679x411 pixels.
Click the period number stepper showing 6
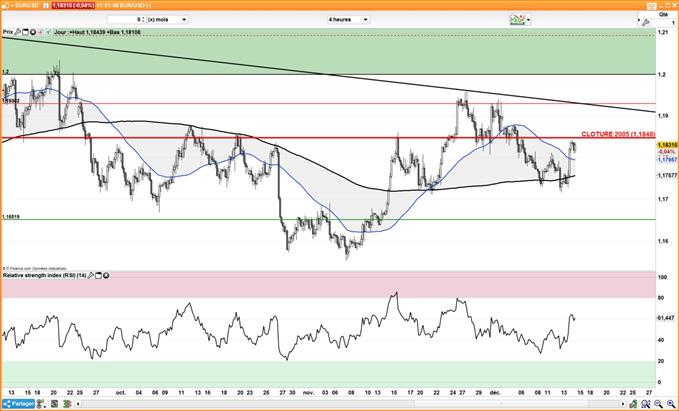pos(126,19)
